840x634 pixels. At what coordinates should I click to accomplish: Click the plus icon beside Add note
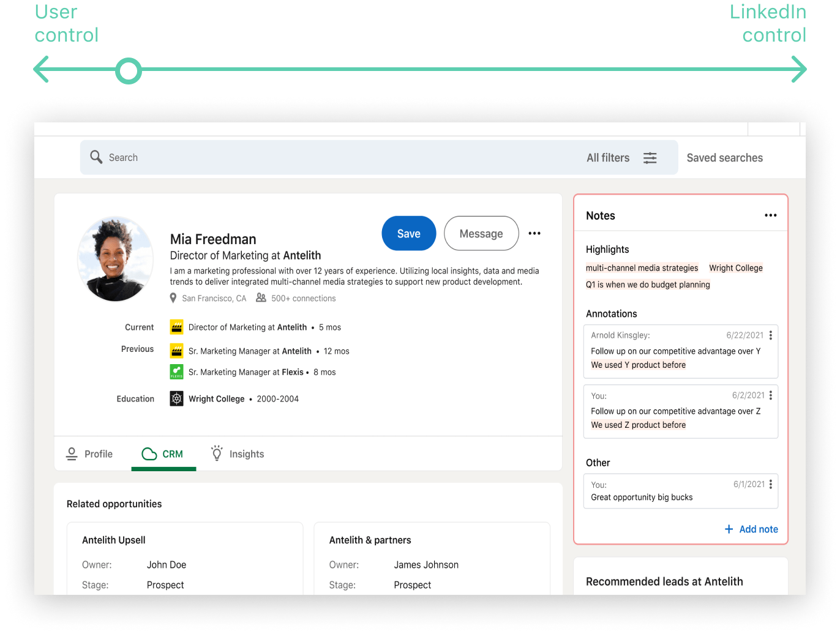click(729, 529)
